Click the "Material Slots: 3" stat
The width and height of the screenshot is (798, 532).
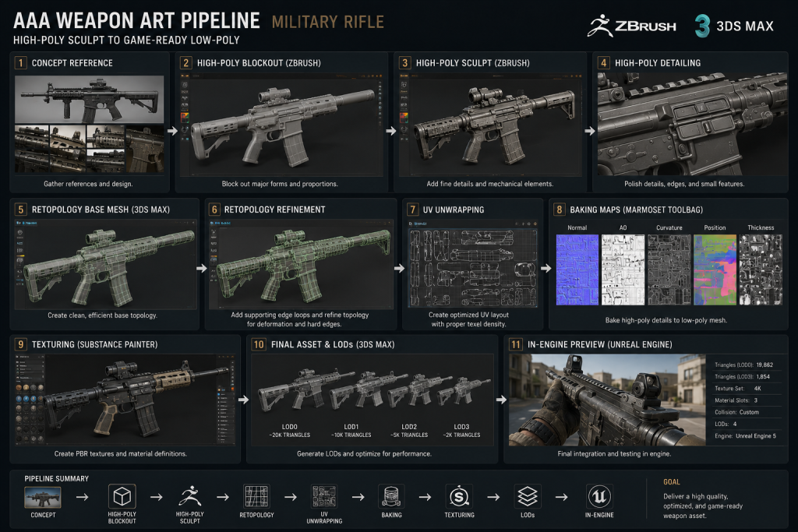click(736, 400)
